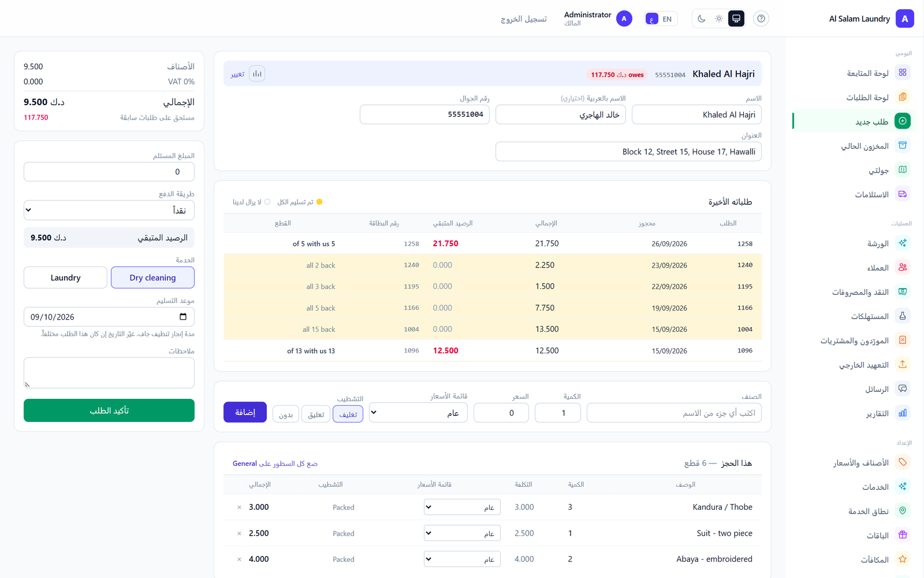Select Dry cleaning service
The height and width of the screenshot is (578, 924).
[x=152, y=277]
